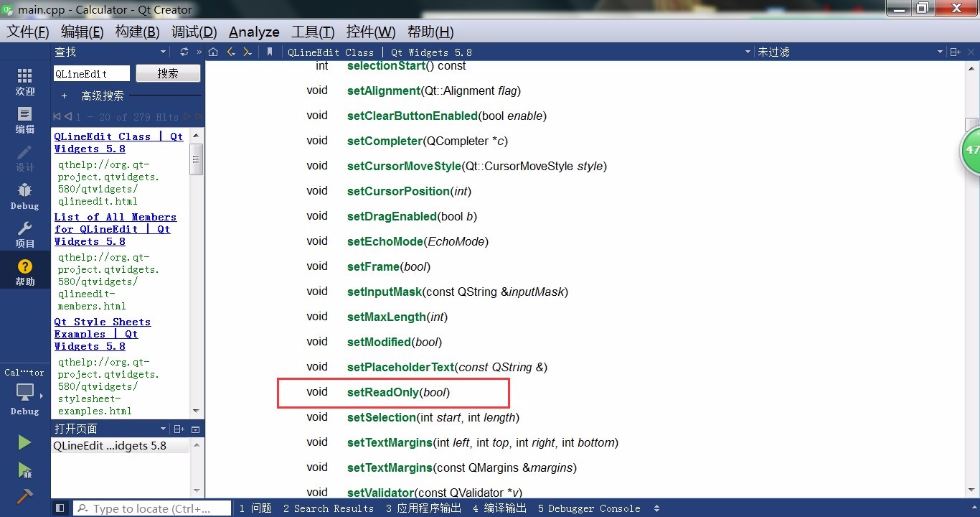This screenshot has width=980, height=517.
Task: Split the 打开页面 panel icon
Action: click(179, 429)
